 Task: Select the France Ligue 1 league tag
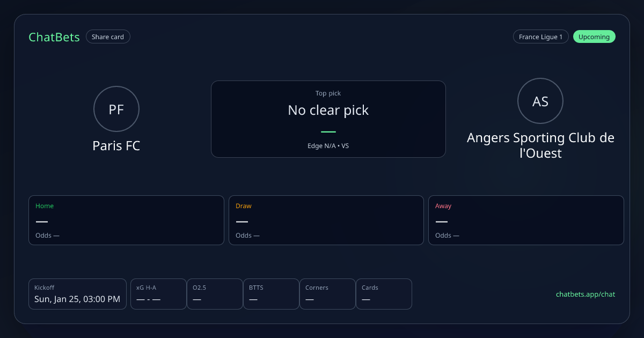pyautogui.click(x=540, y=37)
